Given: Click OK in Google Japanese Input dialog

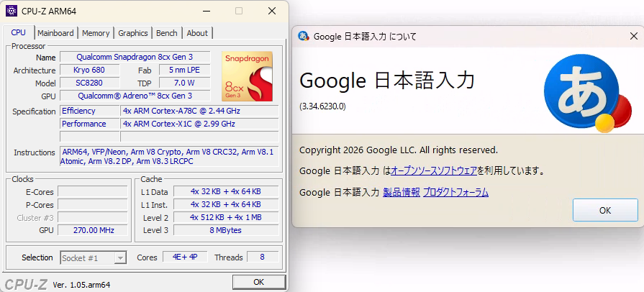Looking at the screenshot, I should point(605,210).
